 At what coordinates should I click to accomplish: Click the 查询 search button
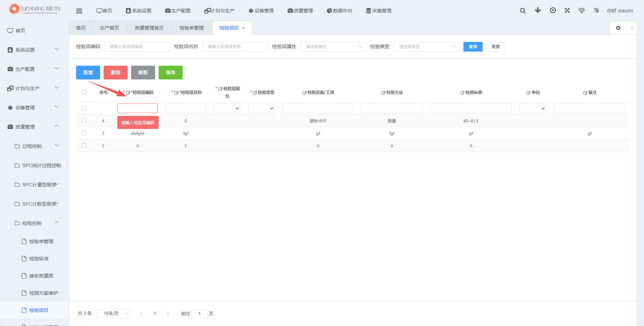(473, 47)
